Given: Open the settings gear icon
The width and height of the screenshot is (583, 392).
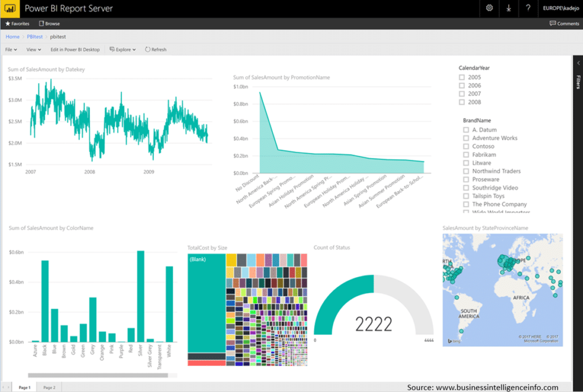Looking at the screenshot, I should pos(489,8).
